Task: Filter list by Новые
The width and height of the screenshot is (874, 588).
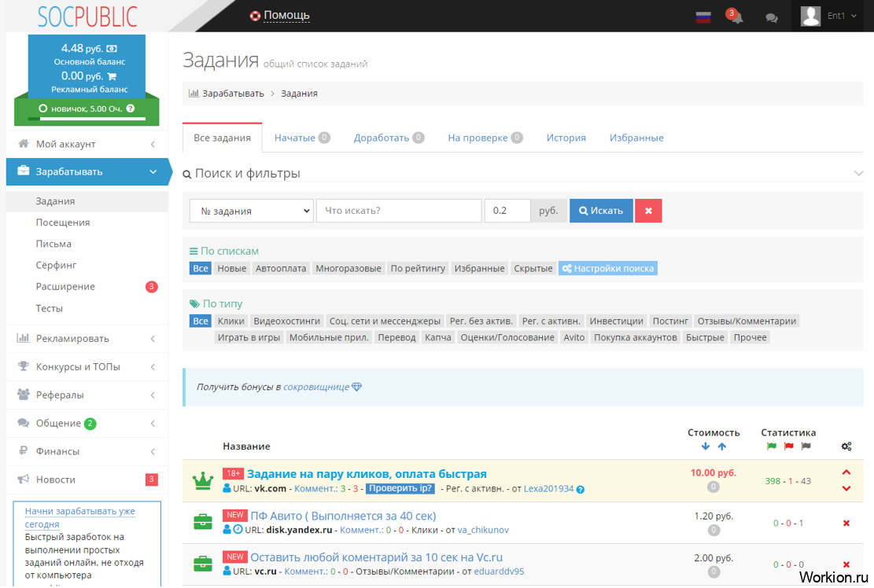Action: (x=232, y=268)
